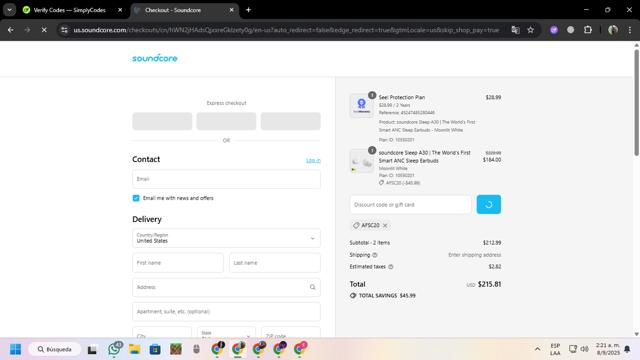Toggle Email me with news and offers
The width and height of the screenshot is (640, 360).
tap(136, 198)
